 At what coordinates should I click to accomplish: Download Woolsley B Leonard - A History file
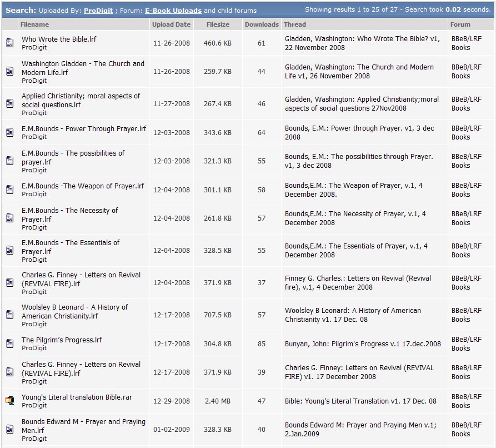pos(74,311)
